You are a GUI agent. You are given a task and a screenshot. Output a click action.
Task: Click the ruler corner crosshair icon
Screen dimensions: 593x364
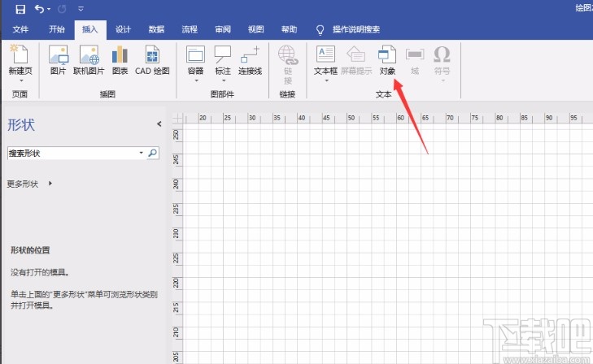click(x=178, y=118)
